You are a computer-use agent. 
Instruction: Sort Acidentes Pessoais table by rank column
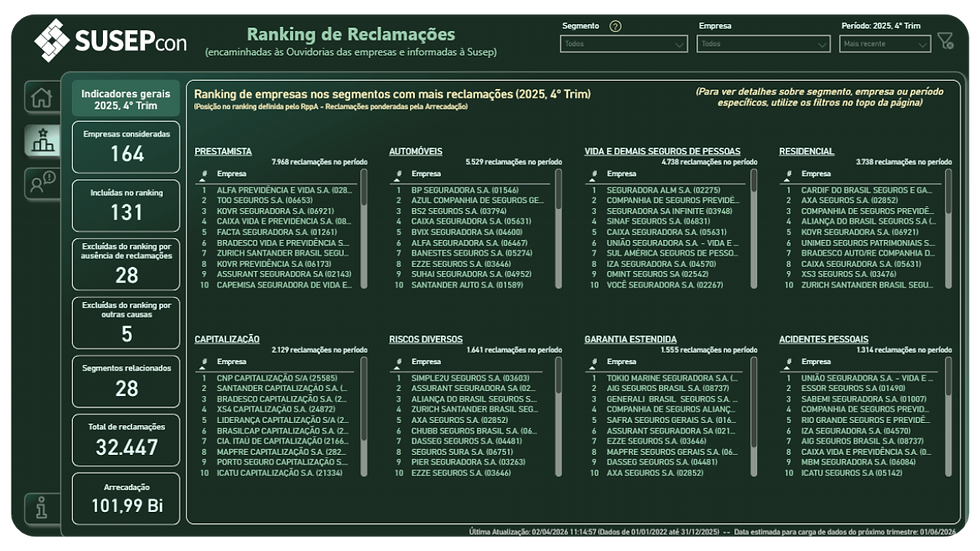point(789,362)
